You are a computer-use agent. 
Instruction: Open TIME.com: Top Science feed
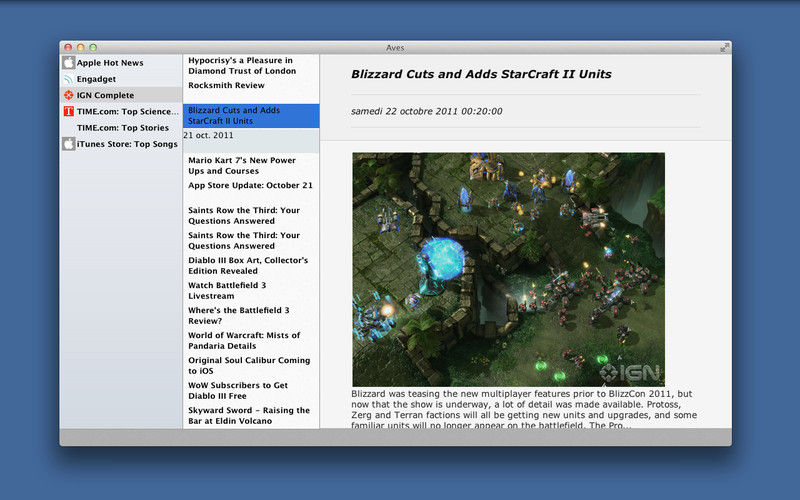(121, 111)
